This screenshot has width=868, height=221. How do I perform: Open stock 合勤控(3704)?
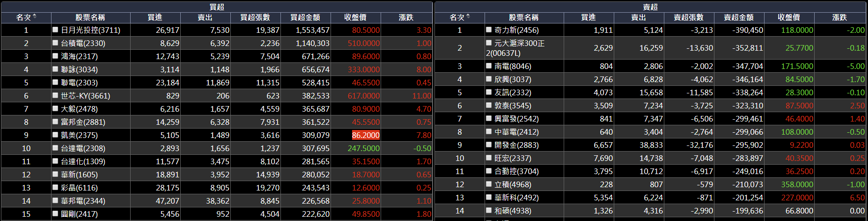[x=516, y=171]
